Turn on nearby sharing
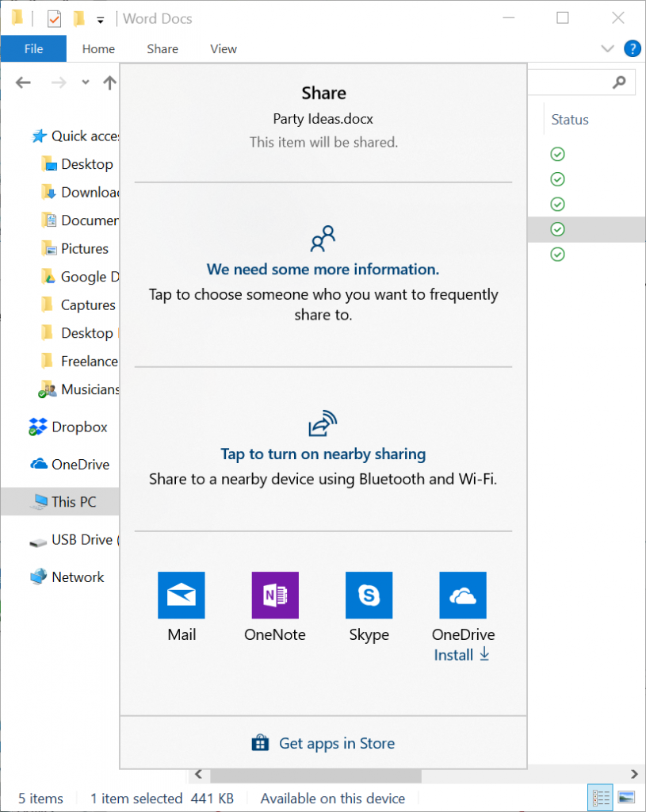This screenshot has height=812, width=646. pos(323,453)
